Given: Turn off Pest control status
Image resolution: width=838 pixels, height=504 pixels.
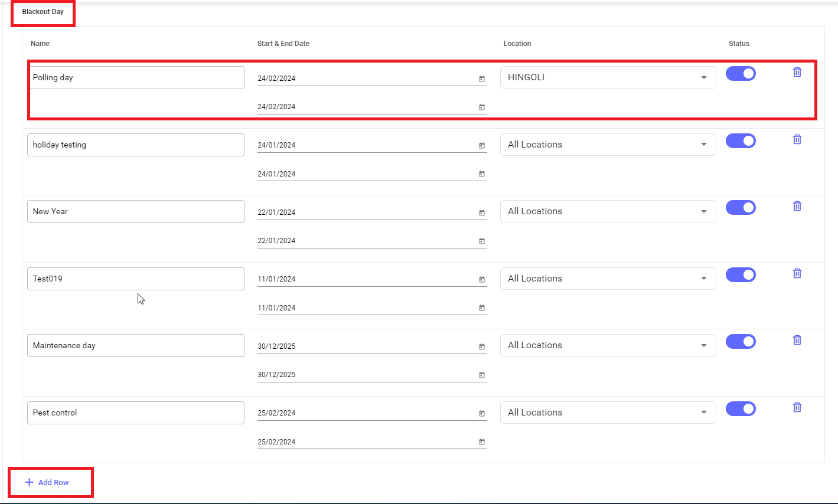Looking at the screenshot, I should pos(741,408).
